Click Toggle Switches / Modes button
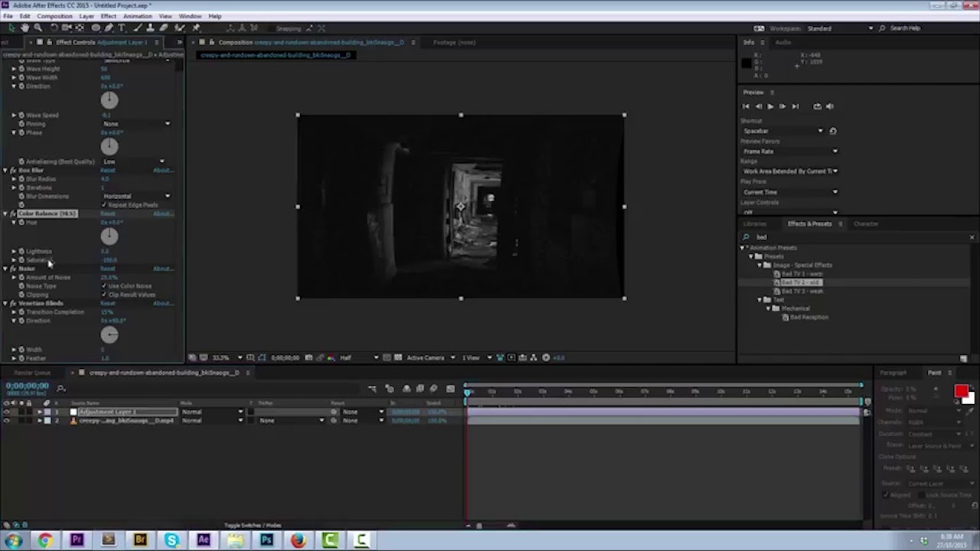The image size is (980, 551). point(253,526)
